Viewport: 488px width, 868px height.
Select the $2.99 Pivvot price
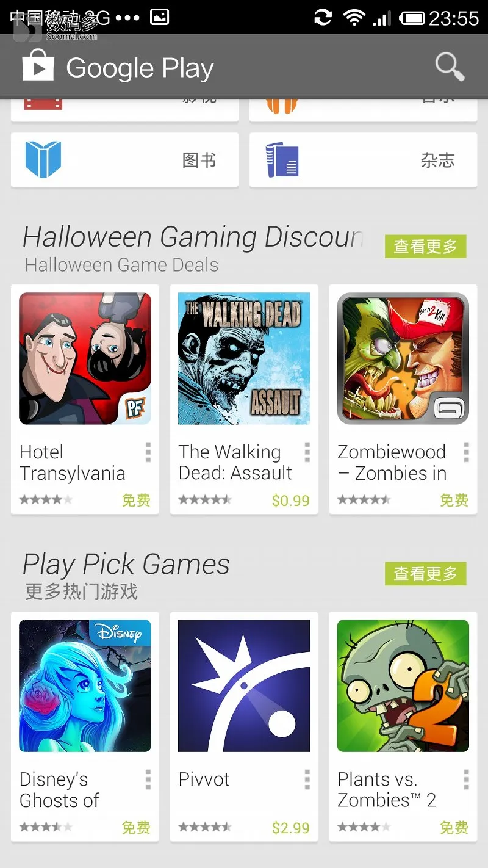point(290,828)
